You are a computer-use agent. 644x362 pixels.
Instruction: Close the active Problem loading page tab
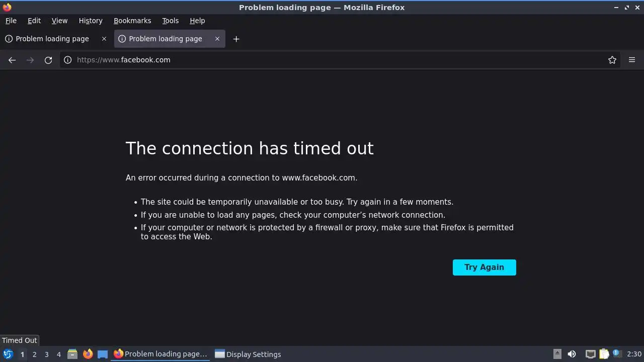(217, 39)
